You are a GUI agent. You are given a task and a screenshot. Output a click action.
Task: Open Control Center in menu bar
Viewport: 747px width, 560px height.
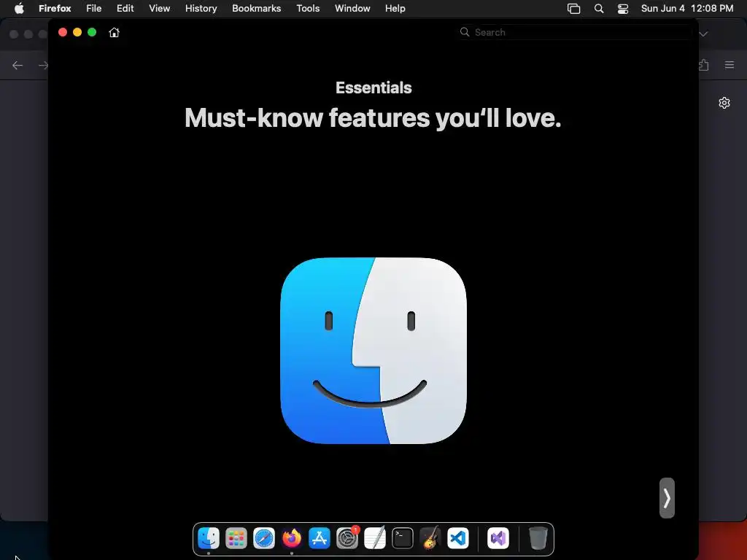[623, 9]
